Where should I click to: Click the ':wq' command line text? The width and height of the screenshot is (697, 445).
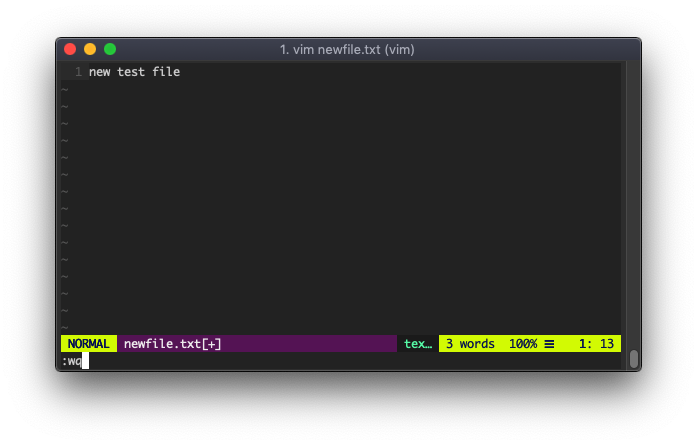coord(72,361)
